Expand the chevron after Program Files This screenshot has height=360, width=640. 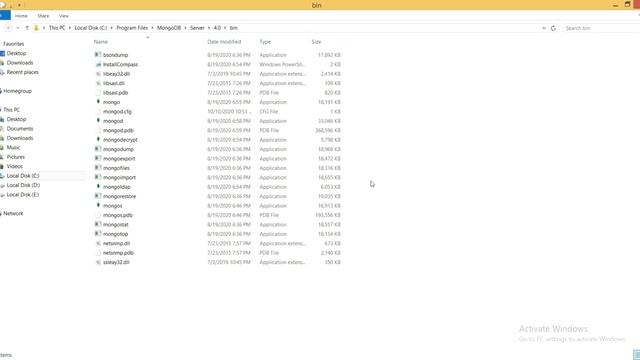[x=152, y=28]
